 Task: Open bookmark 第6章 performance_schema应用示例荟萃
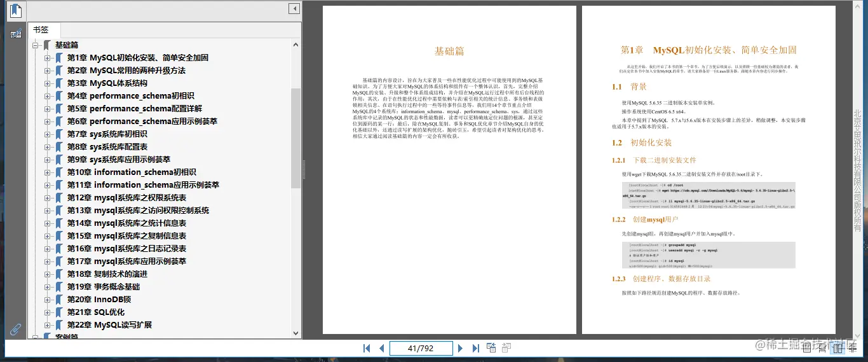142,122
